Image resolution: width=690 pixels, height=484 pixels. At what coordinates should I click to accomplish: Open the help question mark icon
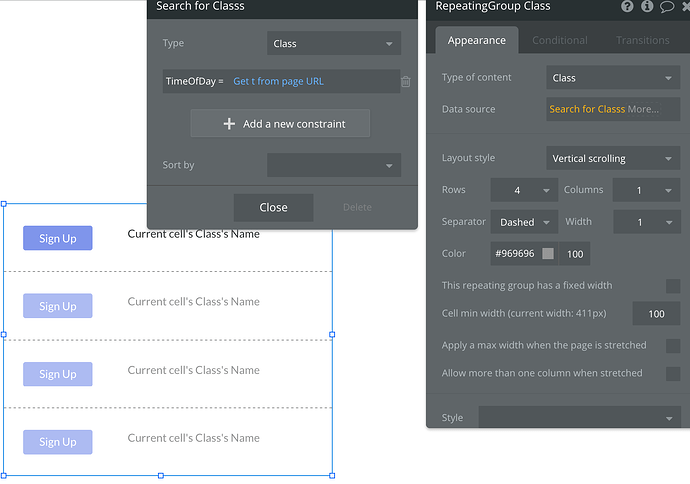click(x=627, y=6)
